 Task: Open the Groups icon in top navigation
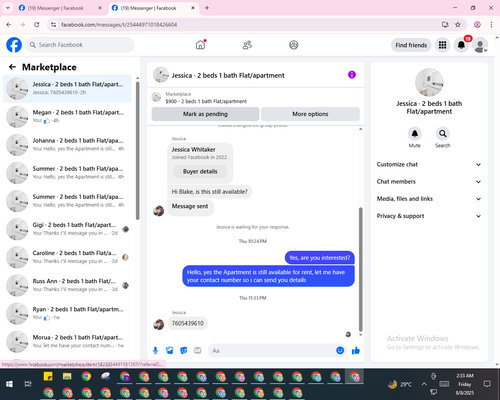click(293, 45)
